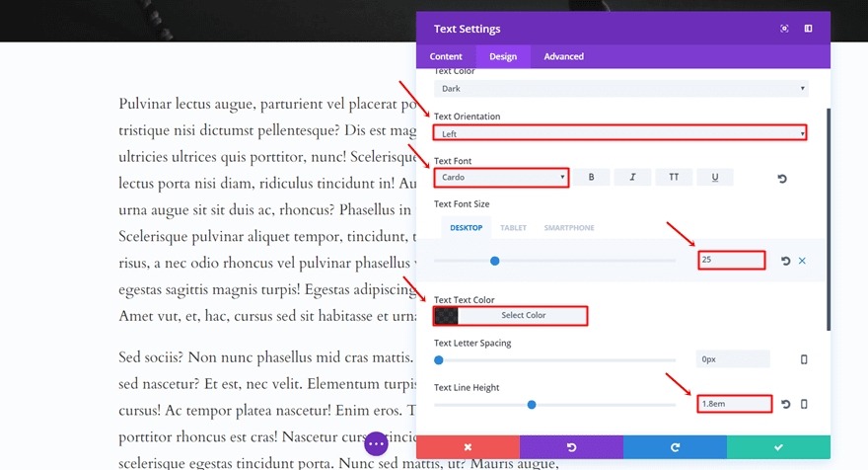Screen dimensions: 868x470
Task: Click the Select Color button
Action: tap(523, 316)
